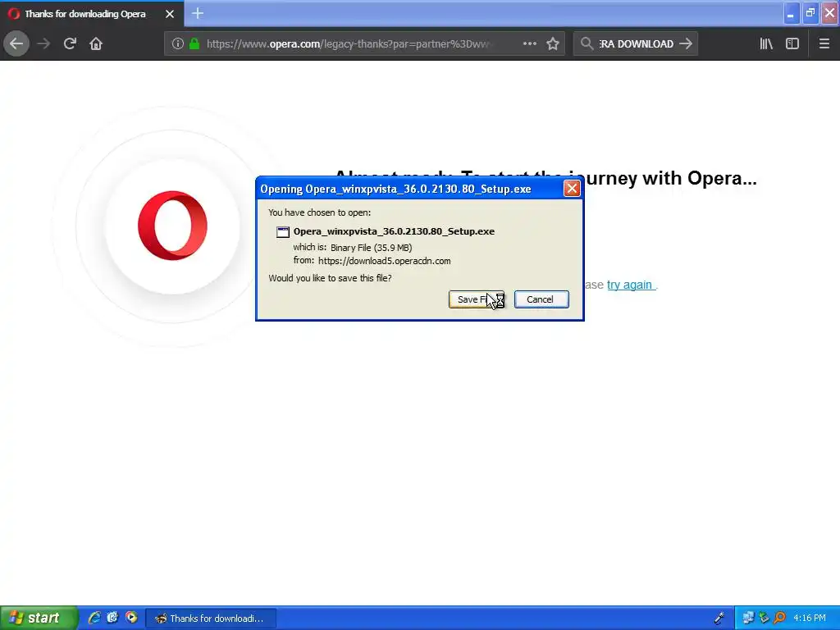Cancel the Opera setup download
Viewport: 840px width, 630px height.
point(541,299)
